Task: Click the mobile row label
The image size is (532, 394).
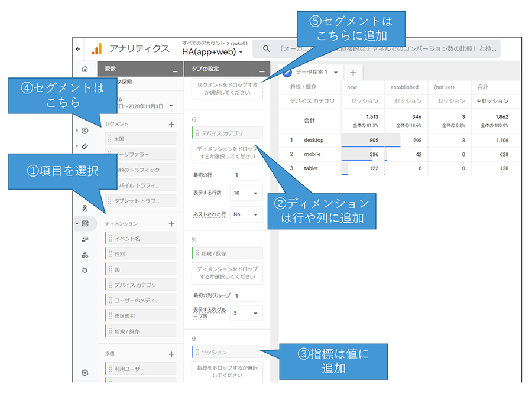Action: pyautogui.click(x=312, y=154)
